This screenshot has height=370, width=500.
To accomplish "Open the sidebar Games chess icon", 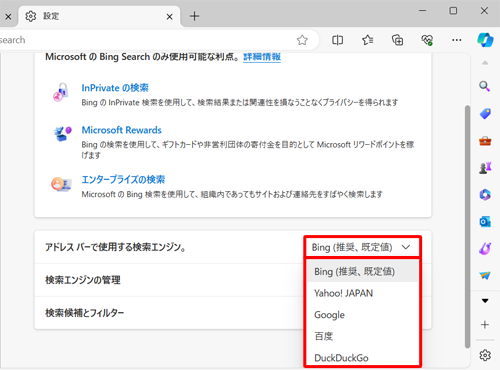I will tap(485, 168).
